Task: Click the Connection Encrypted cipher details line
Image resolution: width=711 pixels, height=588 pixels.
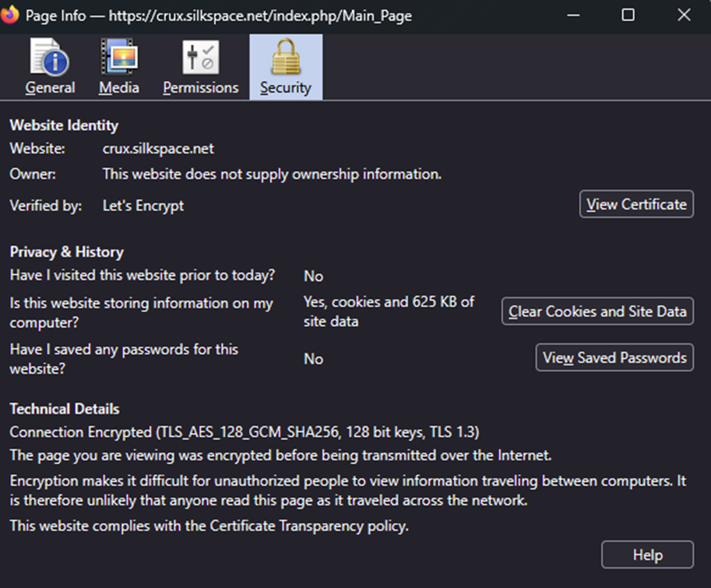Action: (x=244, y=431)
